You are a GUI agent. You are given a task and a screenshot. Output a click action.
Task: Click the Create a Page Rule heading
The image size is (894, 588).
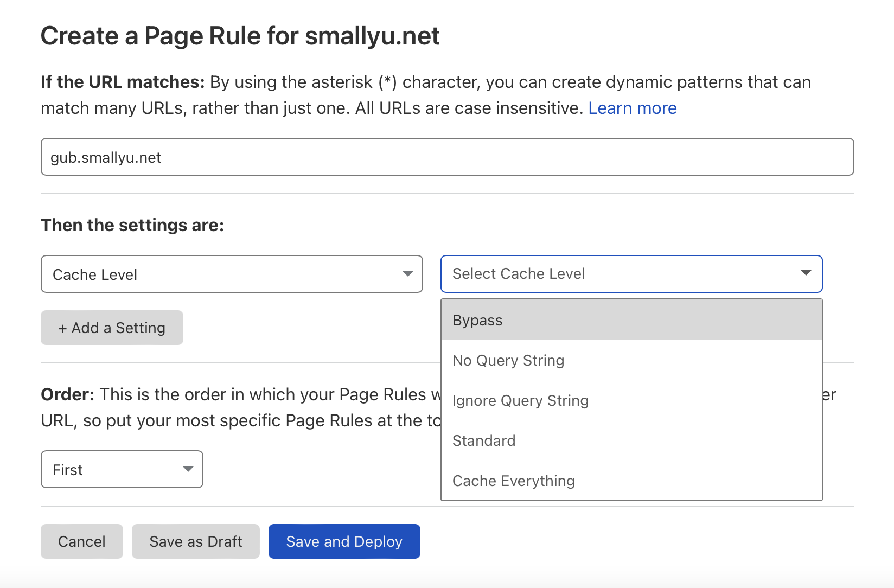point(240,36)
